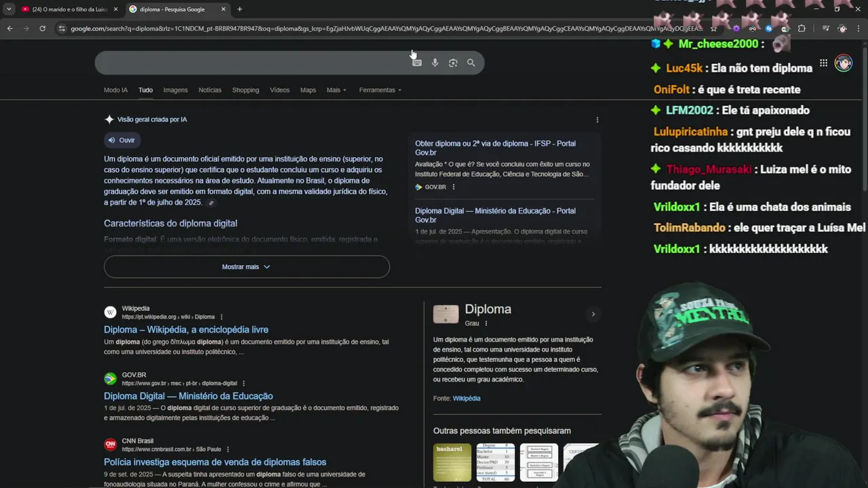Open Diploma – Wikipédia, a enciclopédia livre
Viewport: 868px width, 488px height.
pos(186,330)
